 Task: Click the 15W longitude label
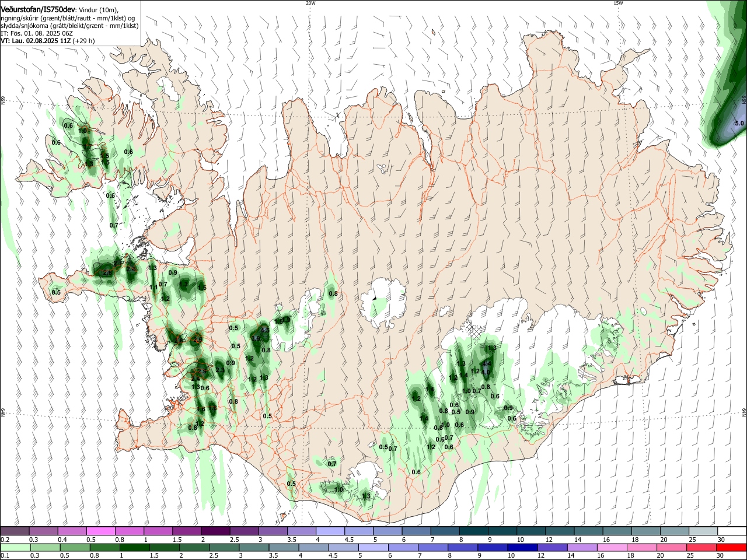pyautogui.click(x=618, y=3)
